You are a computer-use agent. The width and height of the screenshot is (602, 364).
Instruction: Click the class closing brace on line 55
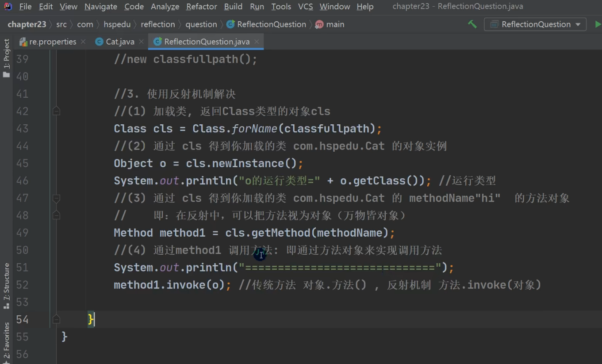tap(65, 337)
